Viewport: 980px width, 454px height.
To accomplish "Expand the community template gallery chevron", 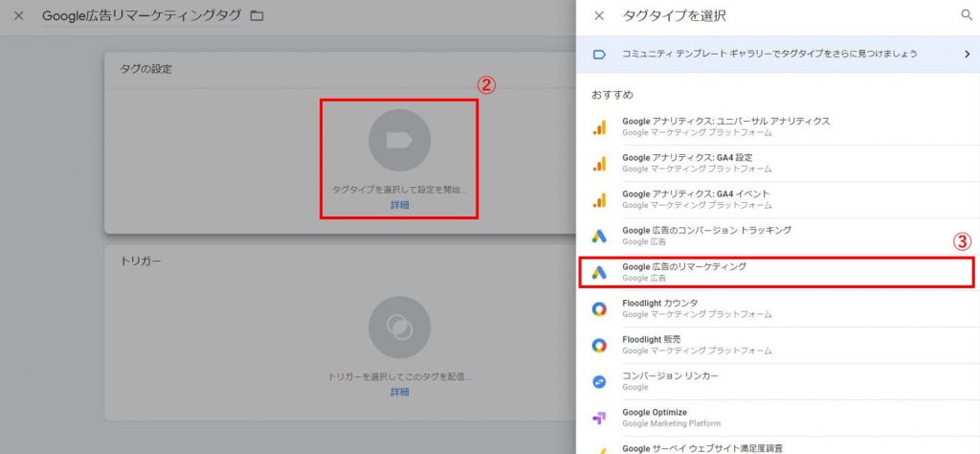I will click(x=967, y=55).
